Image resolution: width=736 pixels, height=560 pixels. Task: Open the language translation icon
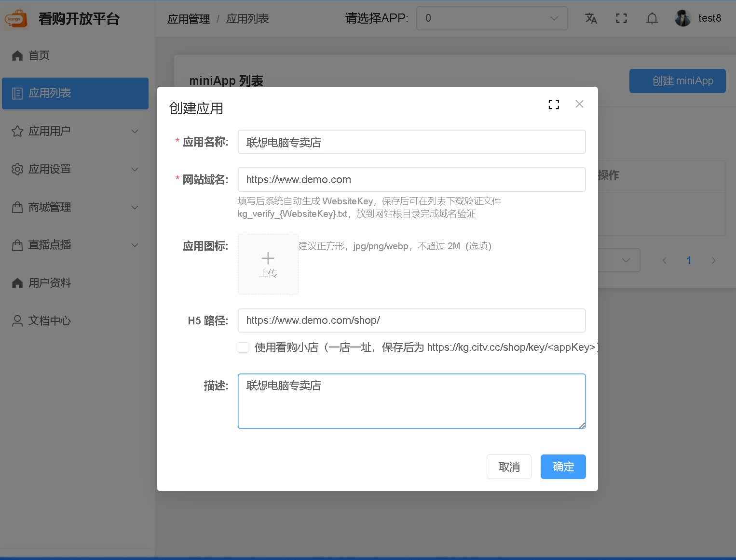point(591,18)
